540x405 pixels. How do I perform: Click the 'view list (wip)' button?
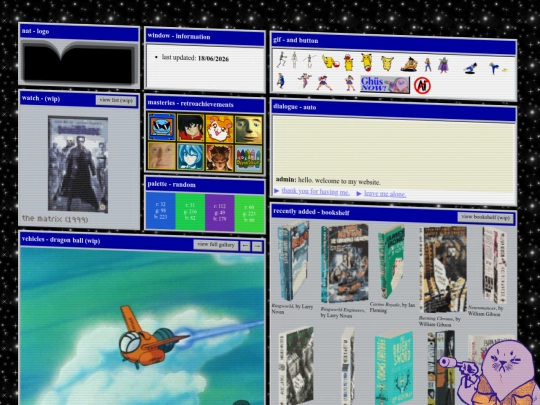coord(116,100)
